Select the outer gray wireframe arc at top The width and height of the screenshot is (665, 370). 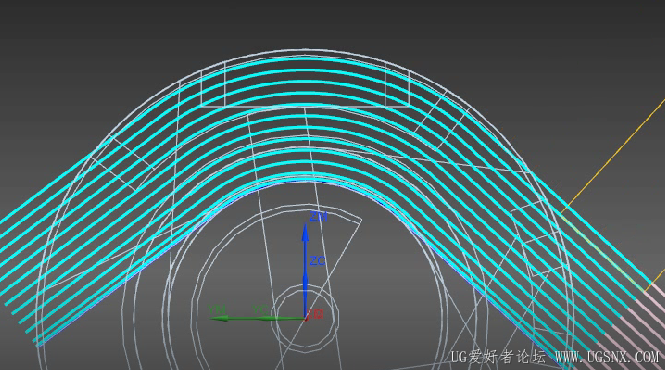305,49
